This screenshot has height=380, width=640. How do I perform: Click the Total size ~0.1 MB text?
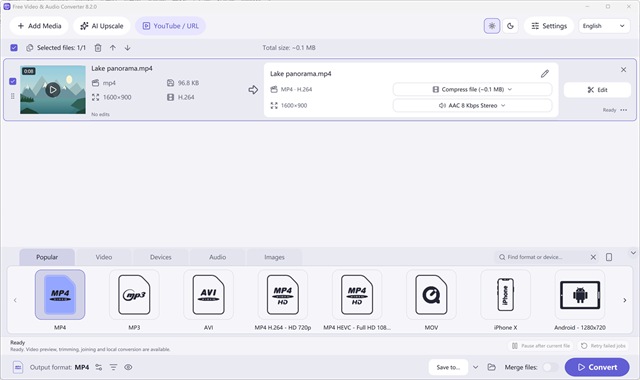coord(289,48)
